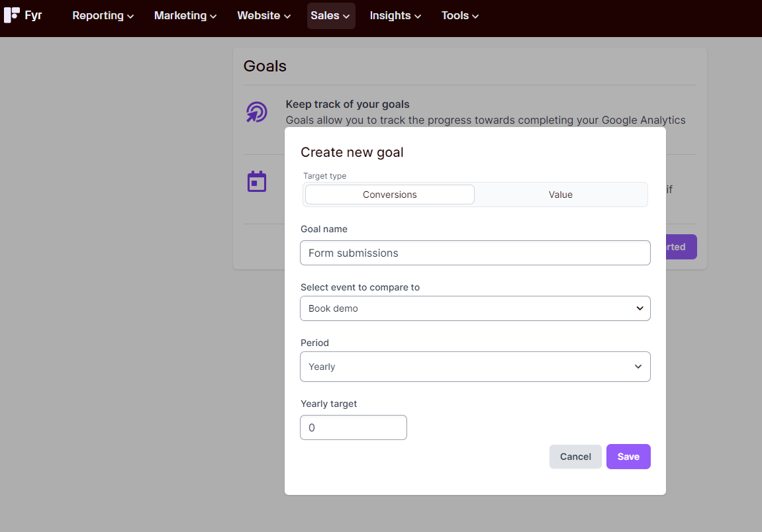Click the goals target icon
This screenshot has height=532, width=762.
256,112
